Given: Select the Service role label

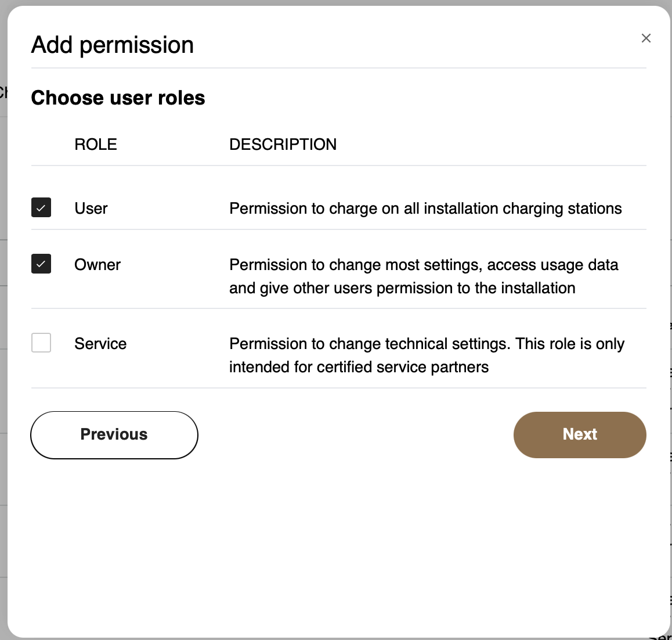Looking at the screenshot, I should pyautogui.click(x=100, y=343).
